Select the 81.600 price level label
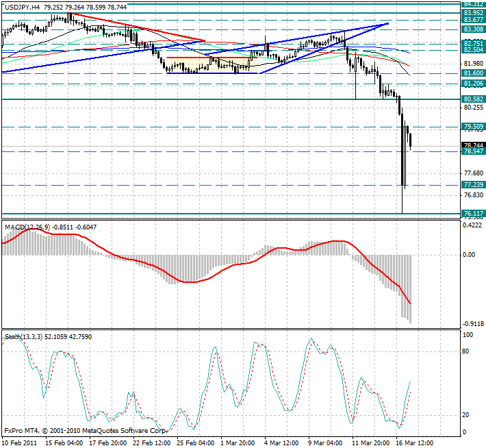 (x=473, y=73)
